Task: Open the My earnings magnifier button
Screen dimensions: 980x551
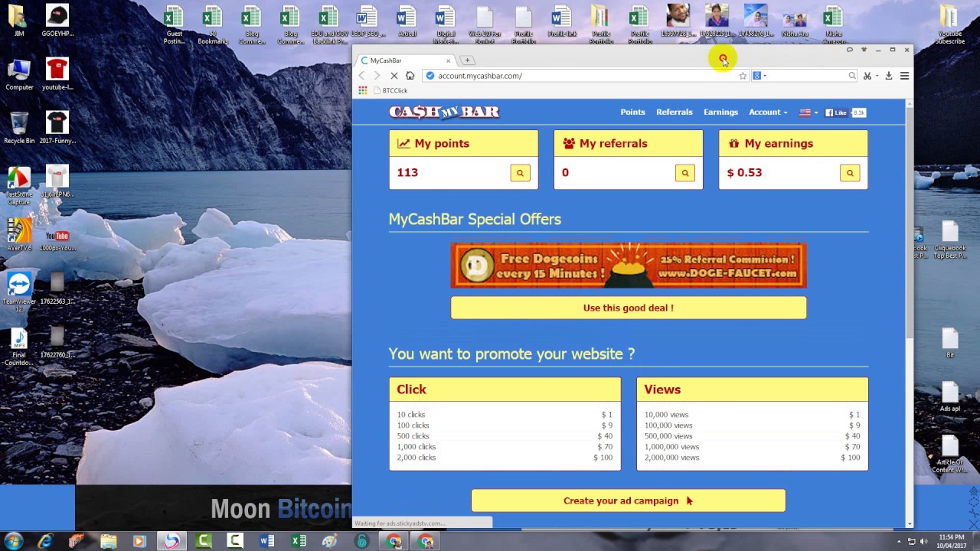Action: tap(850, 173)
